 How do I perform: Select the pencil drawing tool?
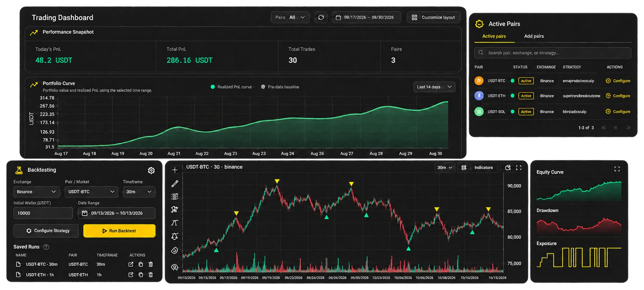point(175,183)
